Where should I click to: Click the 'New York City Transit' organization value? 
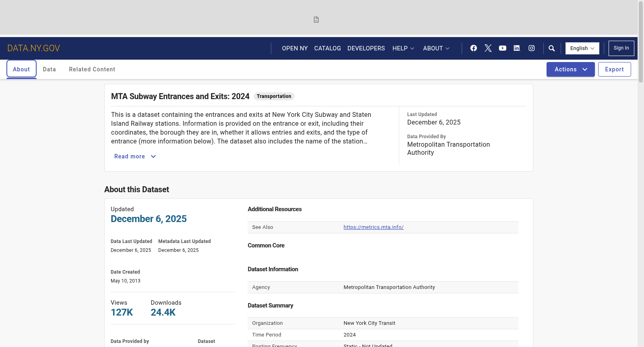[x=369, y=323]
